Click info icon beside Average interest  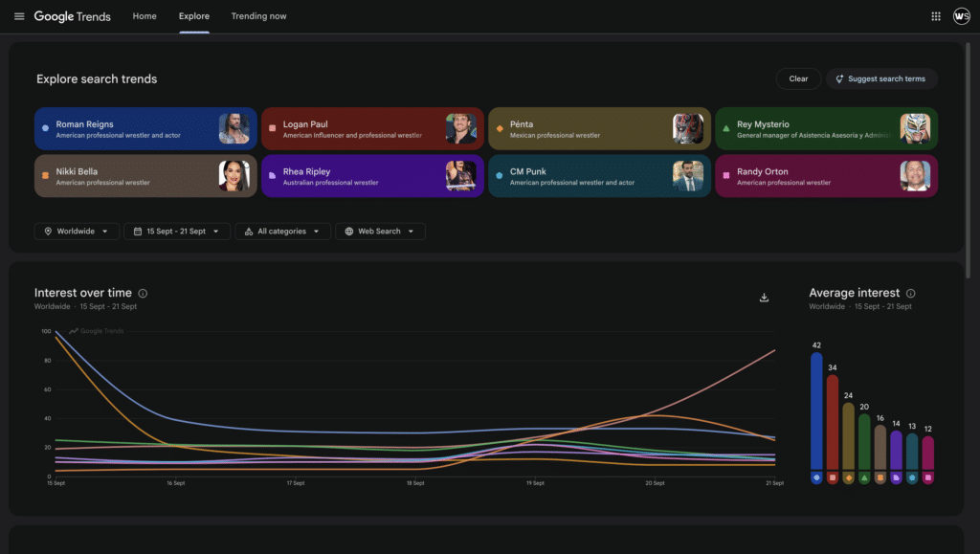[911, 294]
